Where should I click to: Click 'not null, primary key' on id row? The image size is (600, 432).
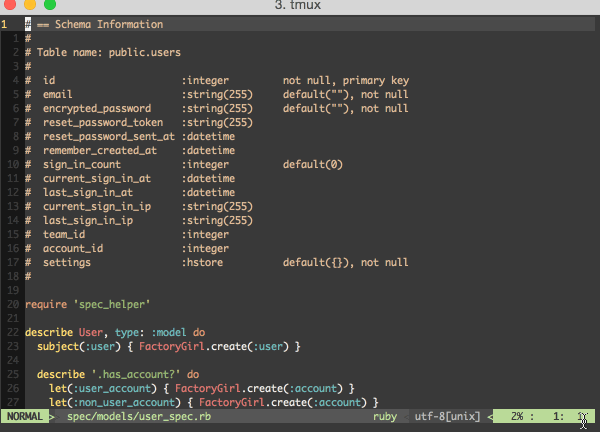click(346, 80)
